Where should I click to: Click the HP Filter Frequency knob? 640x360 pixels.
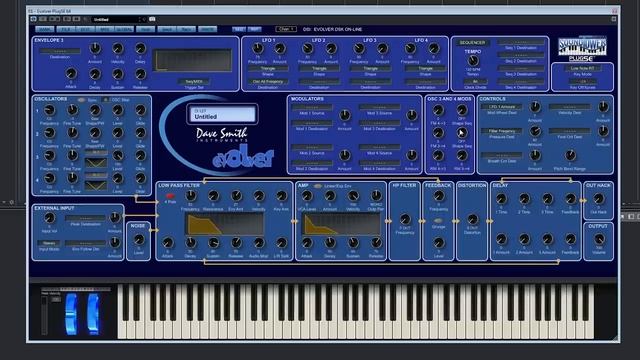[405, 220]
